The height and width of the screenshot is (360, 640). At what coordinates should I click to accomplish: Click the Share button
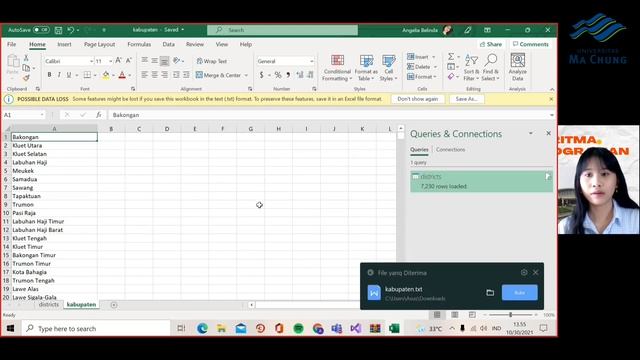[x=491, y=44]
